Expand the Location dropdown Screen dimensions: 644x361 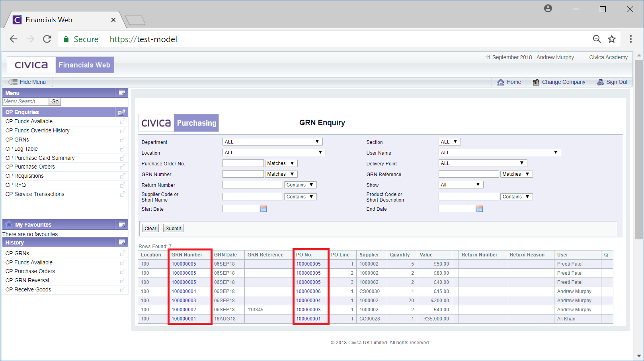[274, 153]
